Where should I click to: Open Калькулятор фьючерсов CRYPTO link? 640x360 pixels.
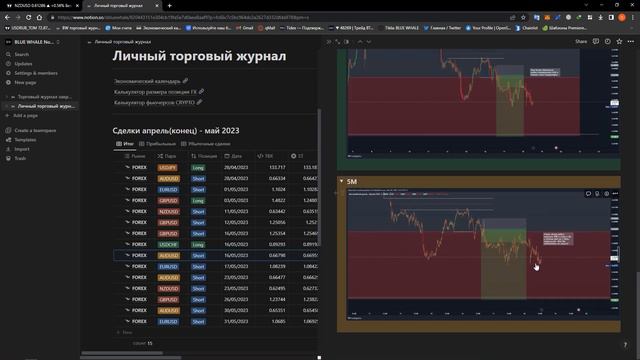point(158,102)
